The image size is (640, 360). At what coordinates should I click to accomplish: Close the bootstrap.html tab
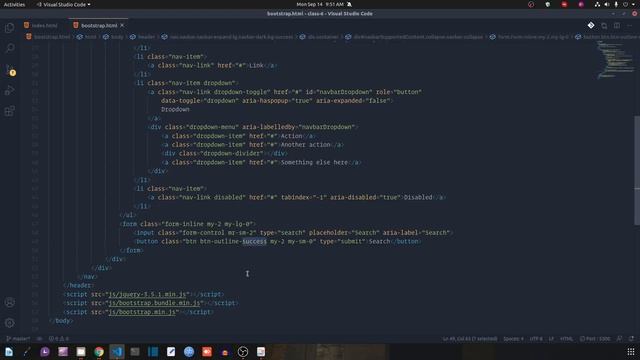(122, 25)
